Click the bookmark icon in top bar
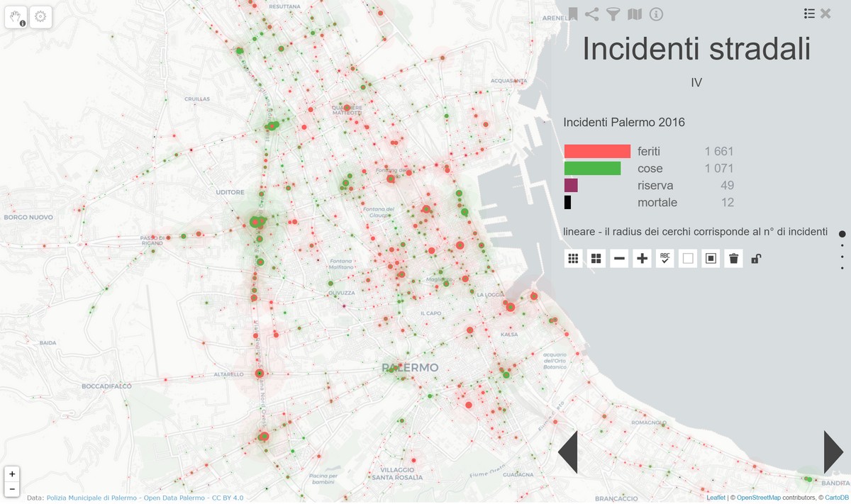Image resolution: width=851 pixels, height=504 pixels. [x=573, y=13]
